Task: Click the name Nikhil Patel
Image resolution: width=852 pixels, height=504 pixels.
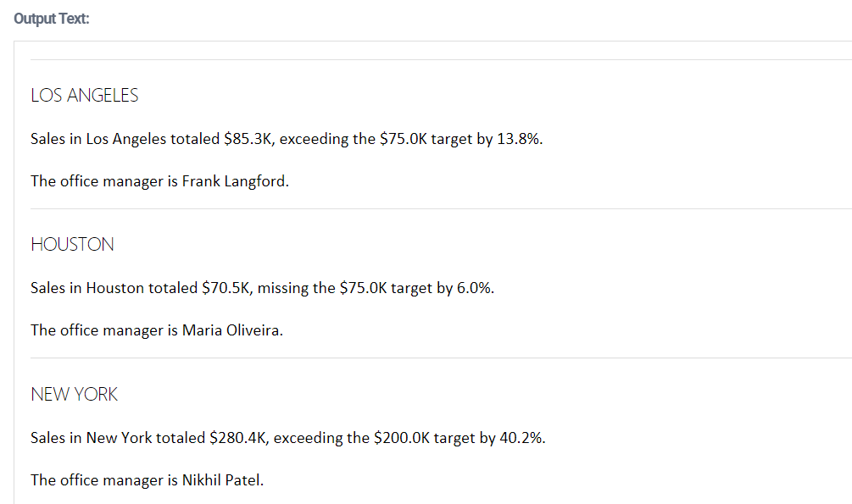Action: (x=221, y=480)
